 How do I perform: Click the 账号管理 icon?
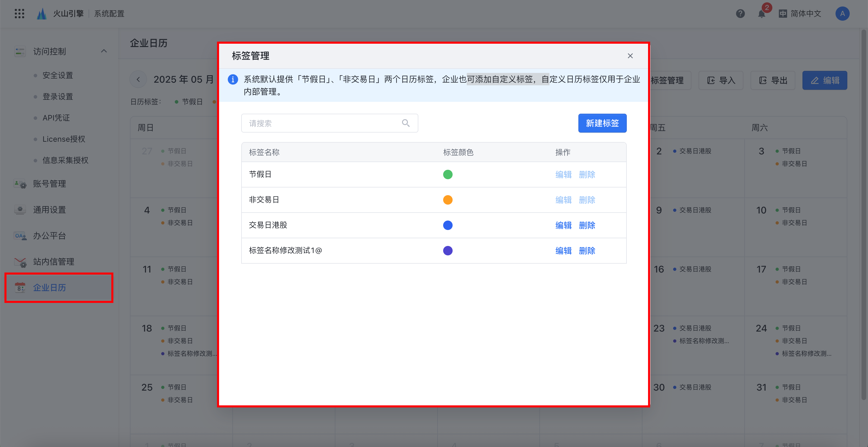[20, 184]
